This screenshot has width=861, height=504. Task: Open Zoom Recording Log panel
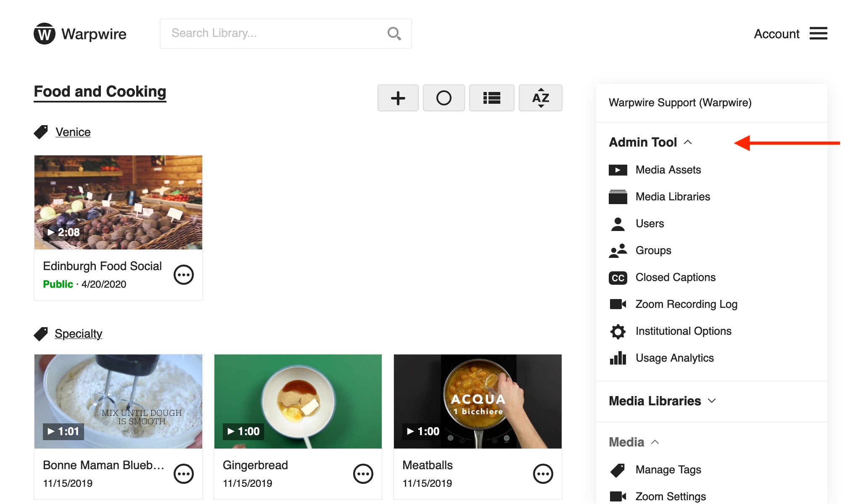pos(687,304)
